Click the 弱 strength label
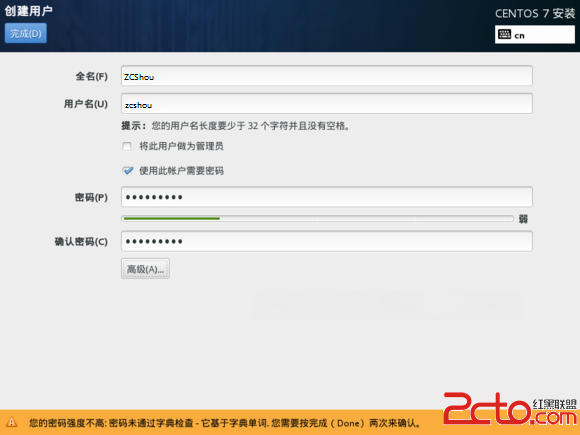Viewport: 580px width, 435px height. pyautogui.click(x=523, y=219)
